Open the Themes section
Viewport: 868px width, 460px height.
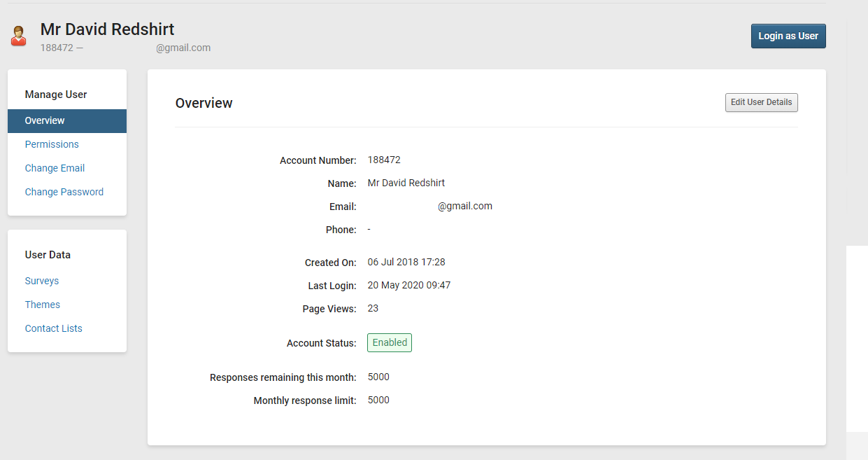[42, 305]
